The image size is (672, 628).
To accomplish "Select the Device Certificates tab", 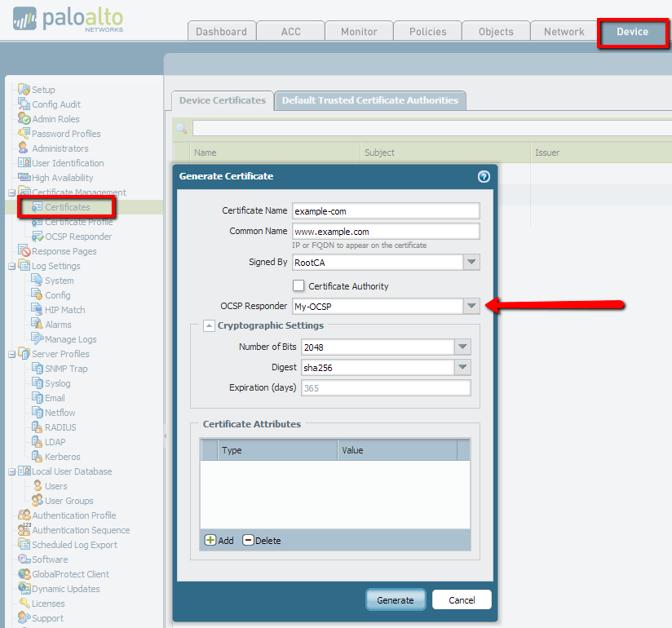I will tap(223, 100).
